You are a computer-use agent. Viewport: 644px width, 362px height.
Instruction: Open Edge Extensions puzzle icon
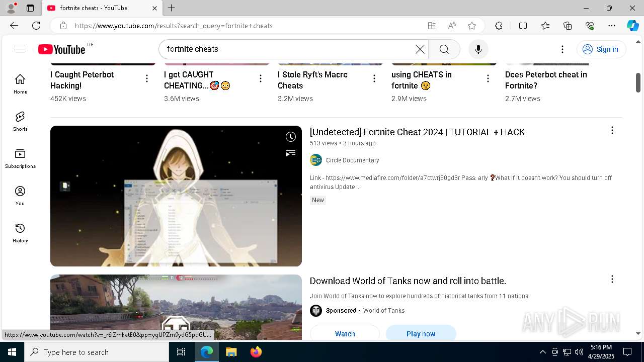tap(499, 26)
